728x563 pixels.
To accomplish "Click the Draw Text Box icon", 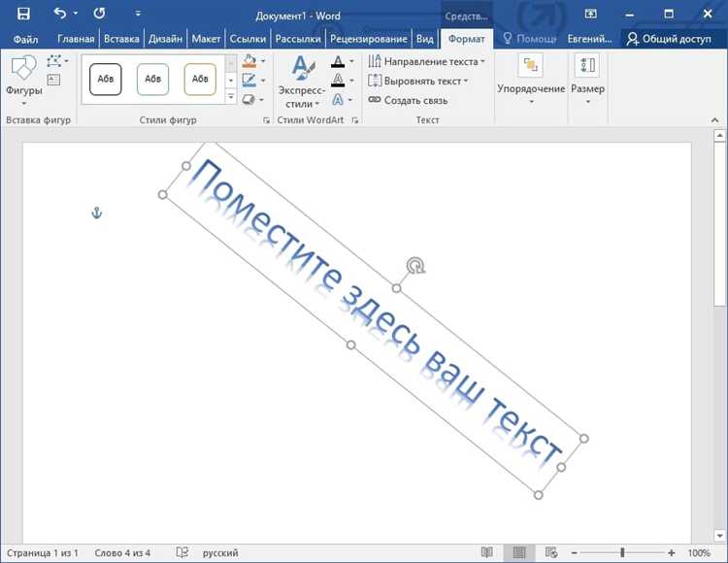I will click(x=53, y=80).
